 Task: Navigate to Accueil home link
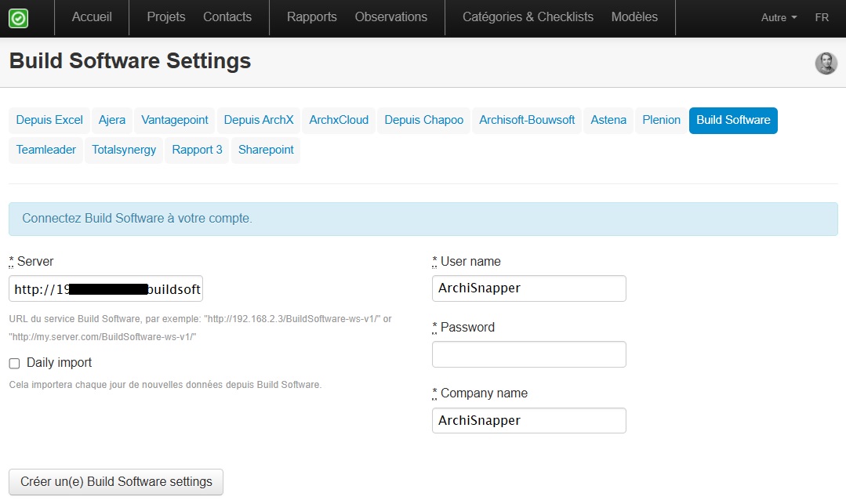point(92,17)
